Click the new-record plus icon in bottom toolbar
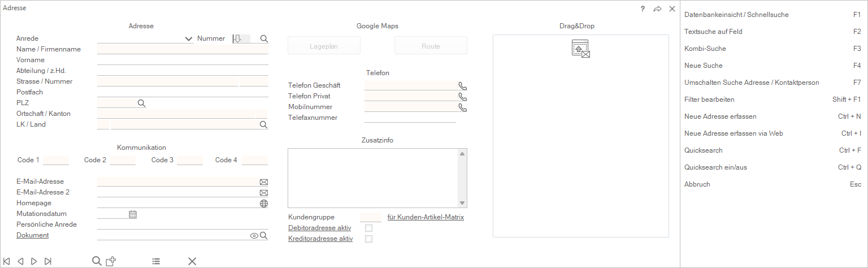Image resolution: width=868 pixels, height=268 pixels. [111, 261]
